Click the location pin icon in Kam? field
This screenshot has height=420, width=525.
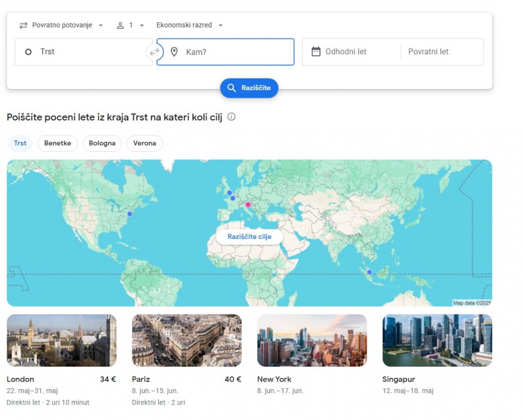tap(174, 52)
